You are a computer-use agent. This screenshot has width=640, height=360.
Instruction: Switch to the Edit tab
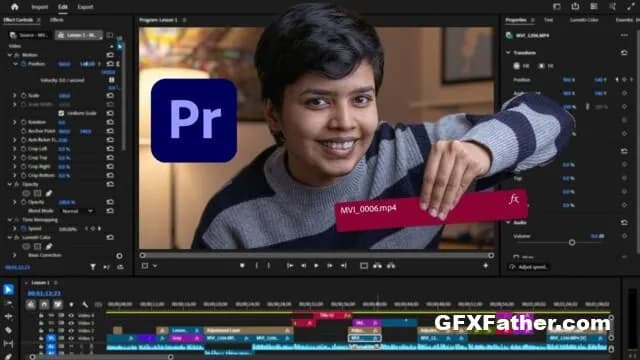click(x=63, y=7)
